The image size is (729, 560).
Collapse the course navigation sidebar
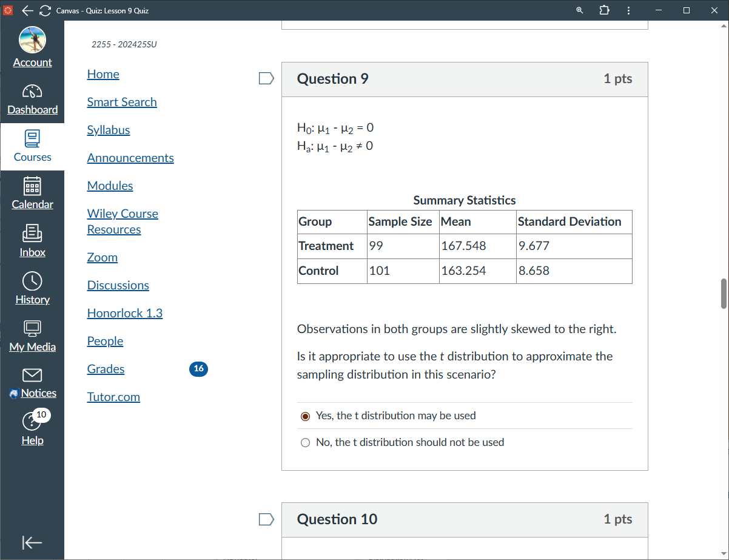(32, 542)
